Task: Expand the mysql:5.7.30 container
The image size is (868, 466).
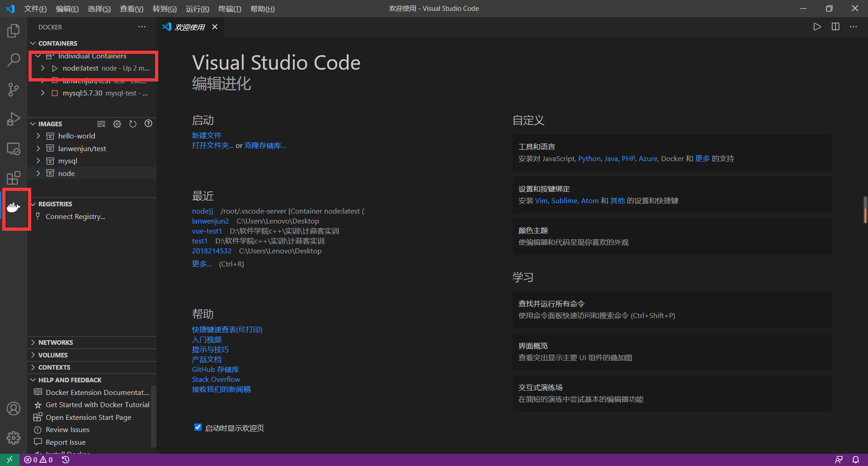Action: (x=42, y=93)
